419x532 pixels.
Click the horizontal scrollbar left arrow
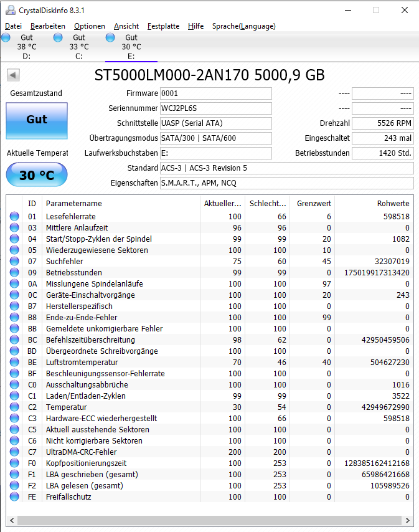(x=12, y=520)
